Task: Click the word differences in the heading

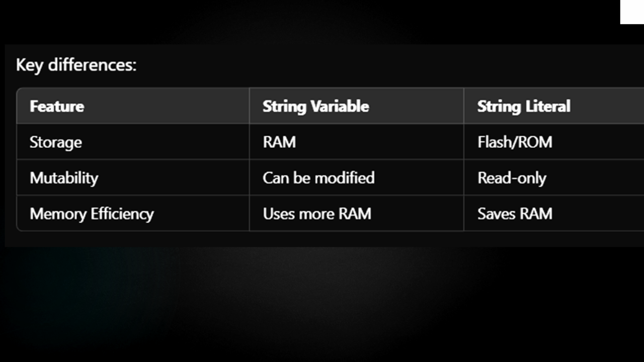Action: click(x=92, y=65)
